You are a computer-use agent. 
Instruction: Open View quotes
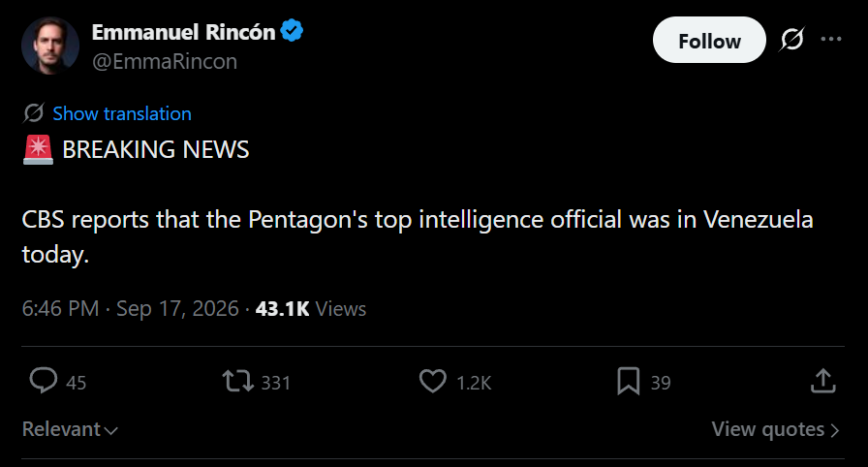coord(776,429)
